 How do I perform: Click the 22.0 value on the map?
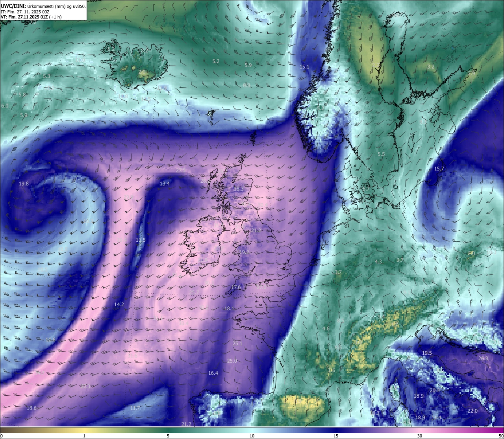(472, 411)
